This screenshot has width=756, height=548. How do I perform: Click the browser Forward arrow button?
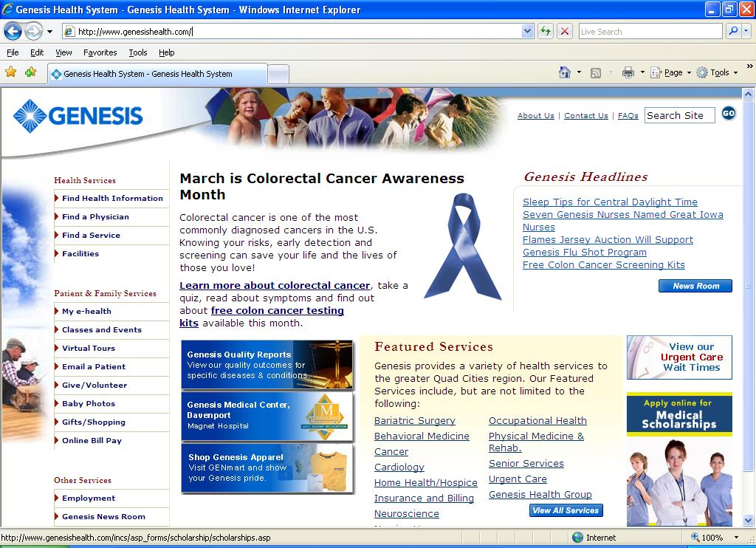(x=33, y=32)
